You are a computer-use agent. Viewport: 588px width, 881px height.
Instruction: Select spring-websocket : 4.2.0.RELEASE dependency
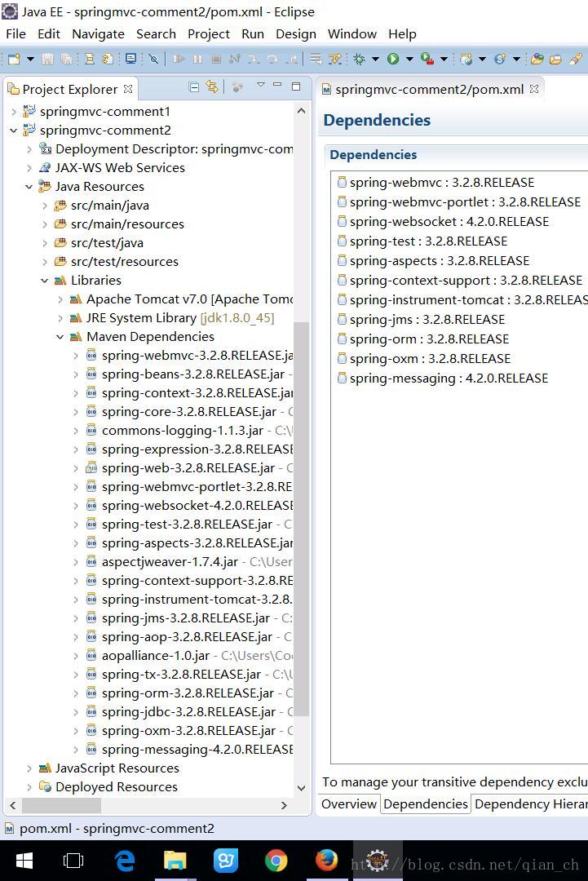pos(443,221)
